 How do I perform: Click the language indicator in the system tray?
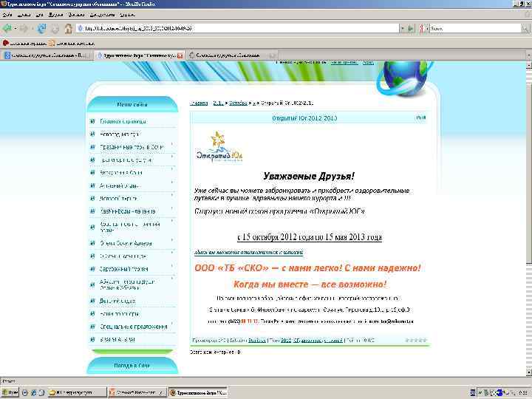point(473,392)
